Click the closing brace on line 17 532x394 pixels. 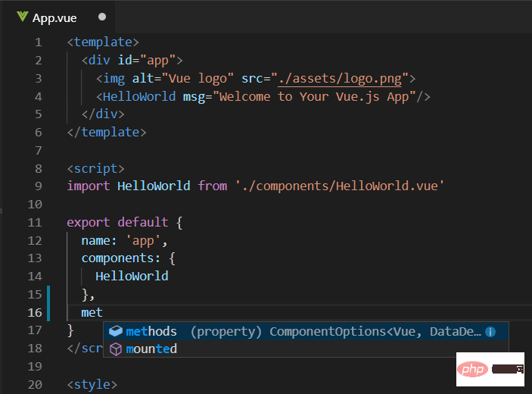click(70, 330)
